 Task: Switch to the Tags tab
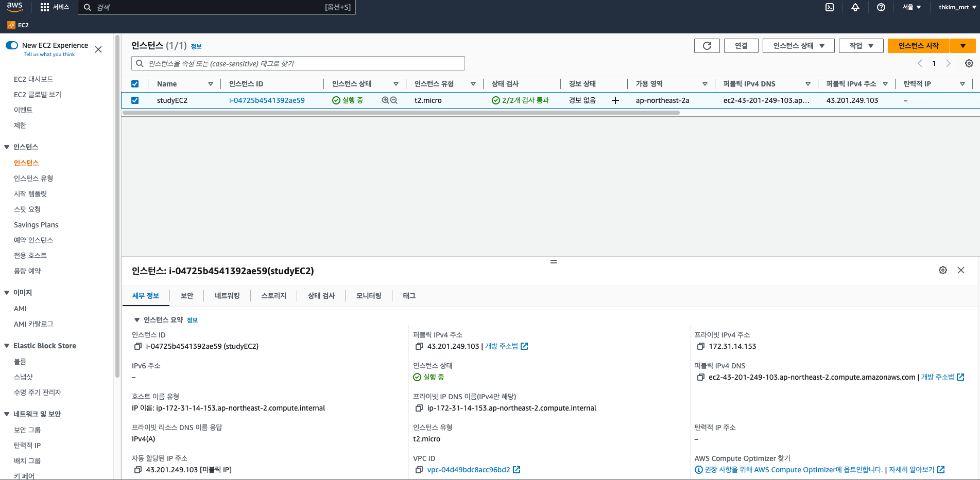409,296
